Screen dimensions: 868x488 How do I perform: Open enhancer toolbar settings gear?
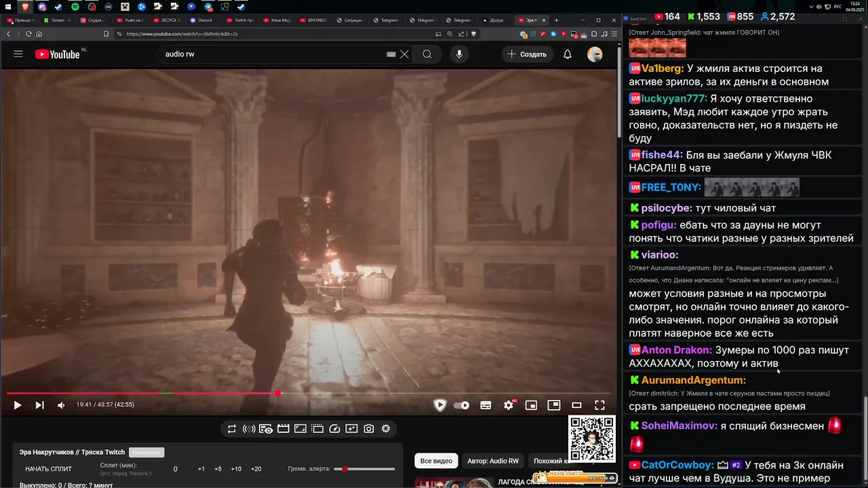(x=386, y=429)
